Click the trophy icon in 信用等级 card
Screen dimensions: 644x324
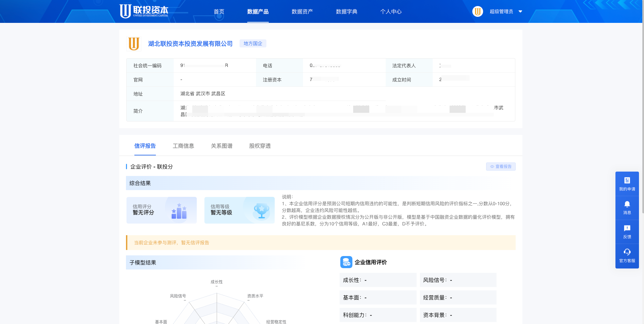261,211
